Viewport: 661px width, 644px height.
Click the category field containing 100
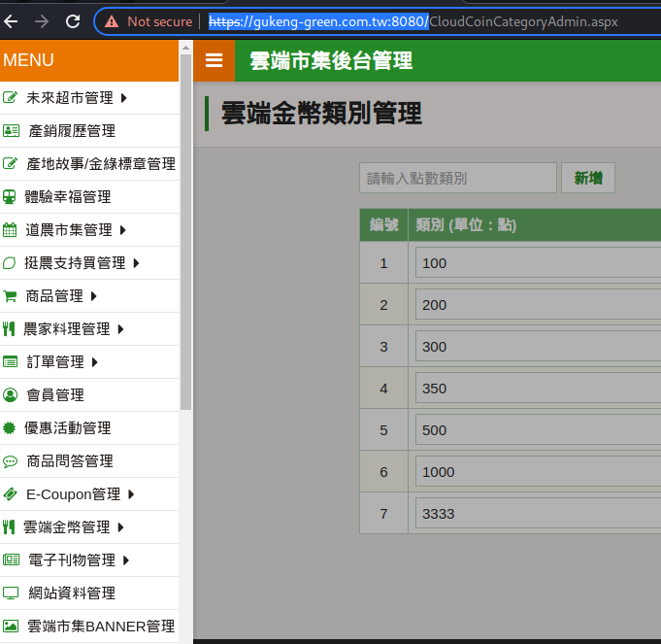(x=539, y=262)
